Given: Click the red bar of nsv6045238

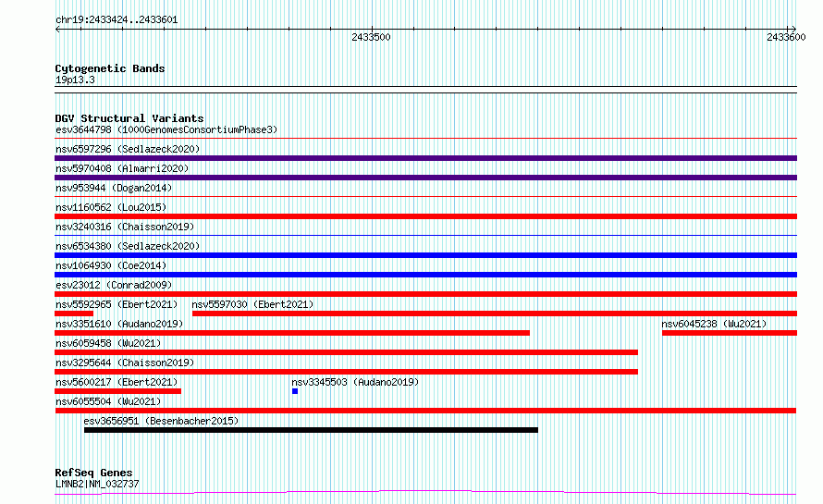Looking at the screenshot, I should tap(730, 333).
